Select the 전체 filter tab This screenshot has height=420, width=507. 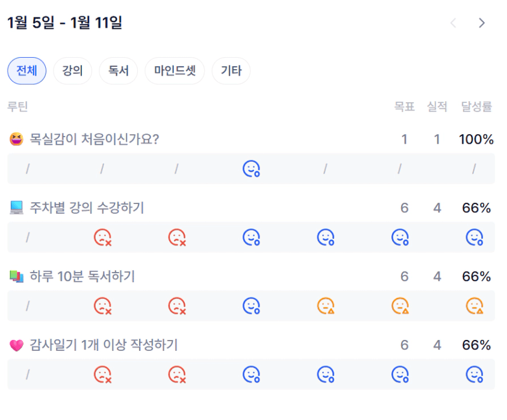click(26, 71)
